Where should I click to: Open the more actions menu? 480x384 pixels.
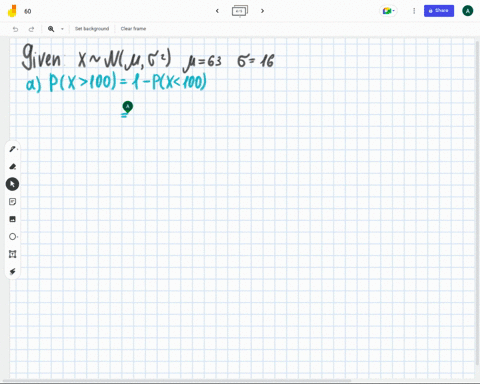[x=414, y=11]
